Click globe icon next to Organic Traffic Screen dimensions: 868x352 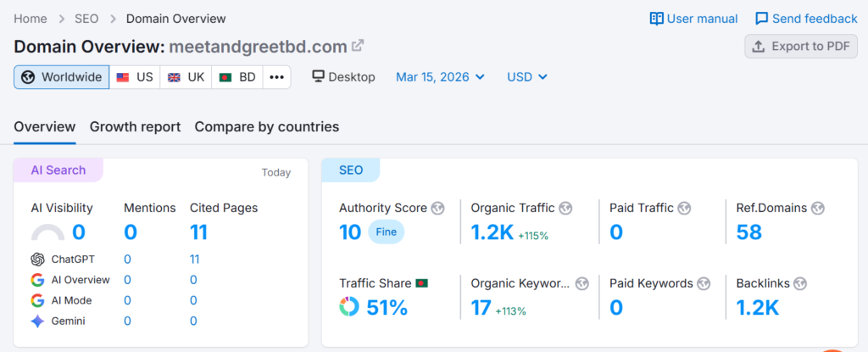[565, 208]
